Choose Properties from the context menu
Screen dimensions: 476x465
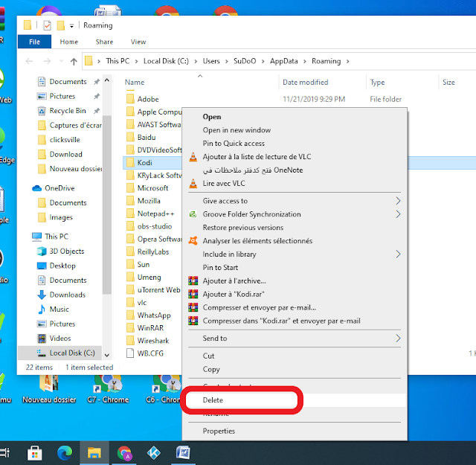click(294, 432)
